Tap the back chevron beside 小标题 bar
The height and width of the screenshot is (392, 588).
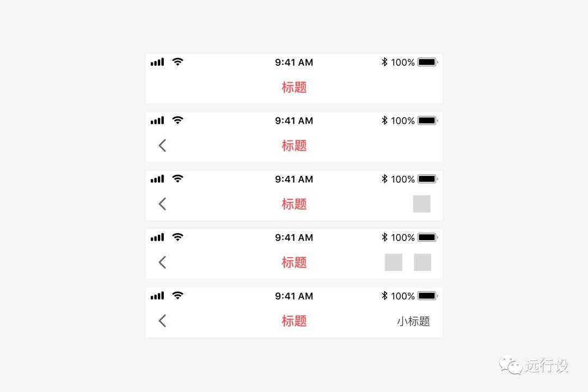[162, 321]
